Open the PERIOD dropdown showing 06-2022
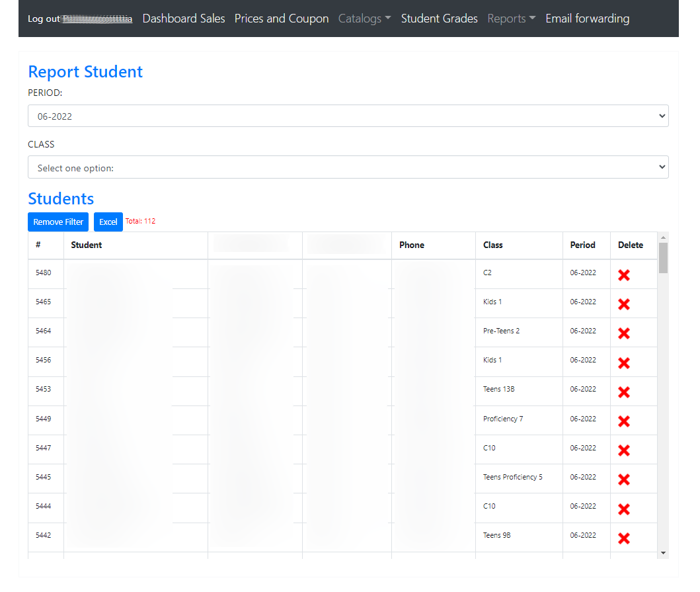The height and width of the screenshot is (592, 700). pyautogui.click(x=348, y=116)
